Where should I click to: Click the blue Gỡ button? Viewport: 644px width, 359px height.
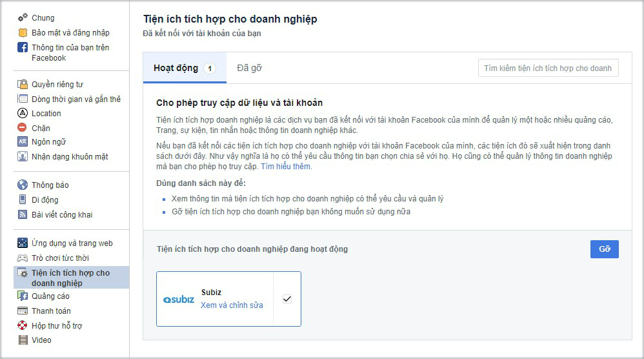click(604, 249)
